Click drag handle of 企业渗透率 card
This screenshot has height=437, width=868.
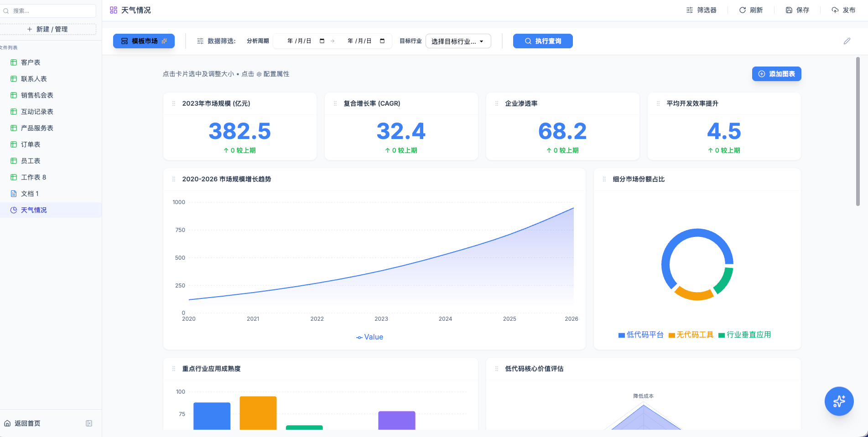coord(497,103)
